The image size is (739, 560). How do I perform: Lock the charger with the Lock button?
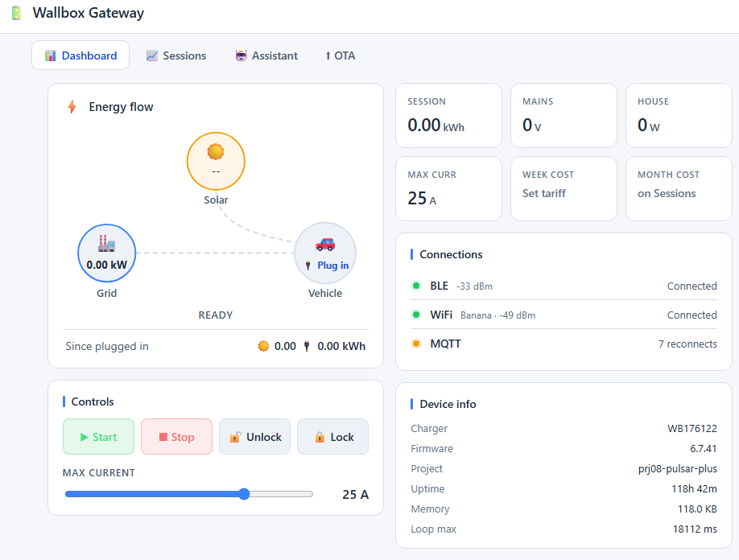pyautogui.click(x=332, y=437)
